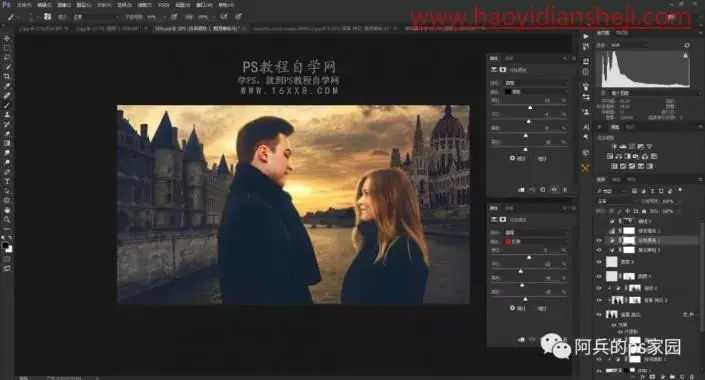
Task: Open preset dropdown in upper Properties panel
Action: 535,83
